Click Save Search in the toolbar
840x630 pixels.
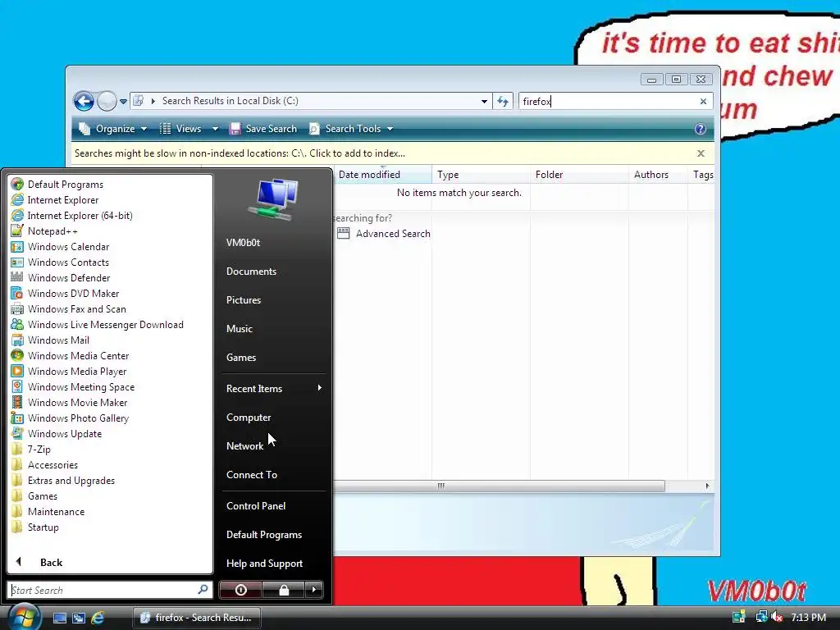click(263, 129)
